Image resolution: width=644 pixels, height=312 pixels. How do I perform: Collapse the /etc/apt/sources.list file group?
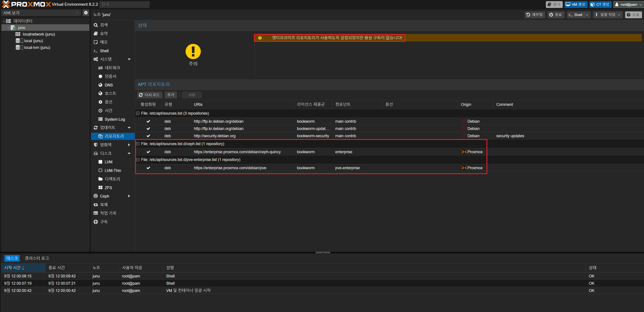(x=137, y=113)
